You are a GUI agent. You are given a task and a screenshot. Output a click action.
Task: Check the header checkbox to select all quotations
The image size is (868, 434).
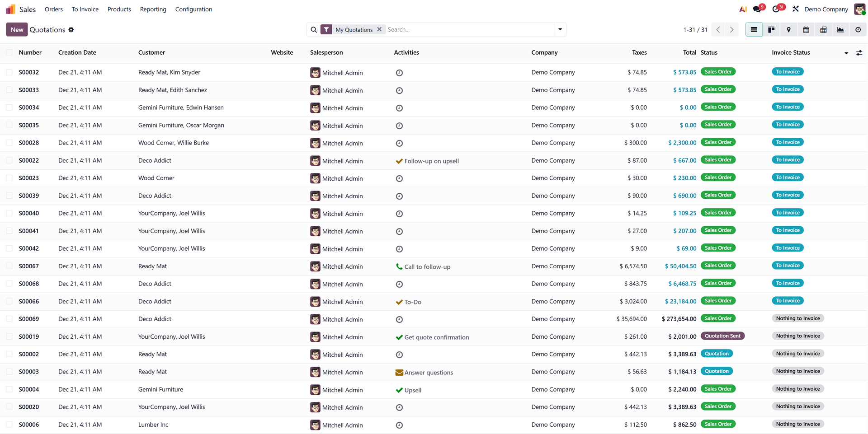click(9, 52)
